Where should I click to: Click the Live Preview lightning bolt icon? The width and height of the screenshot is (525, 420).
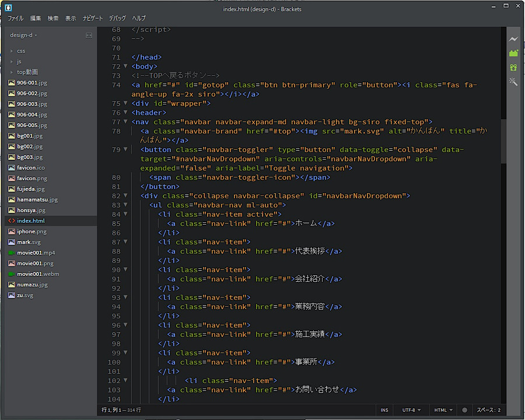(x=513, y=39)
